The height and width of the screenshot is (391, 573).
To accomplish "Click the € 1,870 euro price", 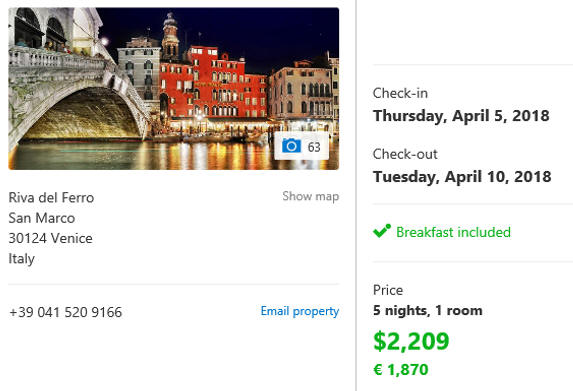I will click(401, 370).
